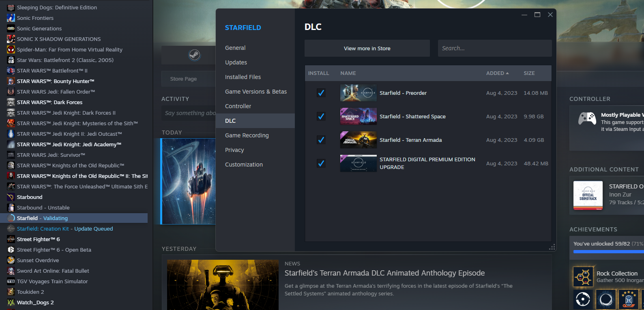
Task: Click the Sunset Overdrive game icon
Action: tap(11, 260)
